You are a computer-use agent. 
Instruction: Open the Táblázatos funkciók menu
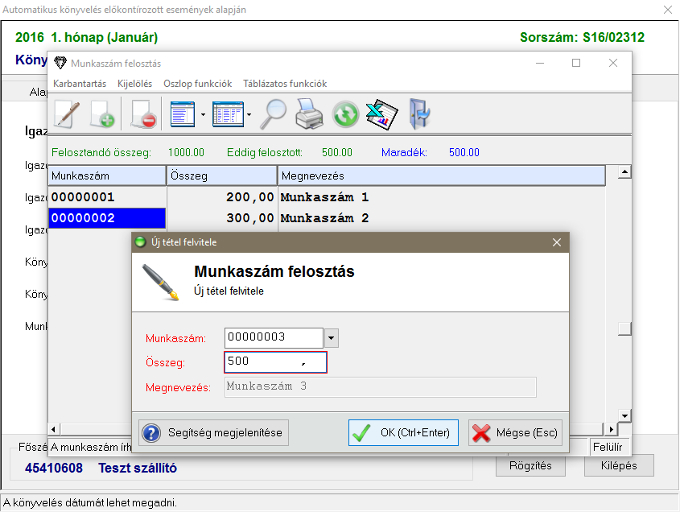[x=284, y=84]
